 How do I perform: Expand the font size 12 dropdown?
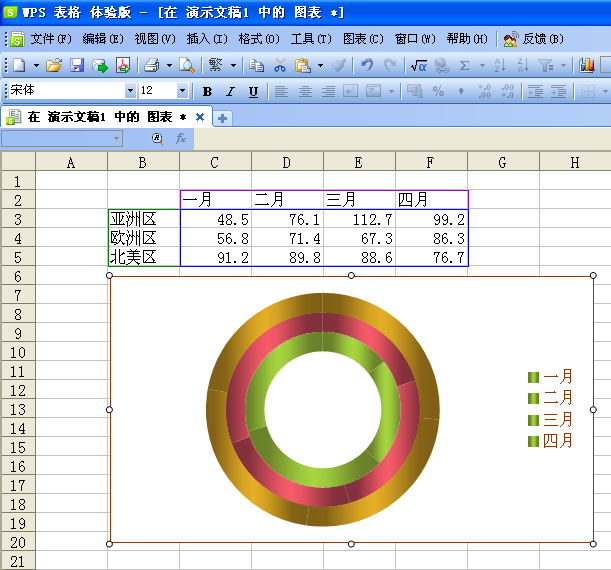click(x=182, y=91)
